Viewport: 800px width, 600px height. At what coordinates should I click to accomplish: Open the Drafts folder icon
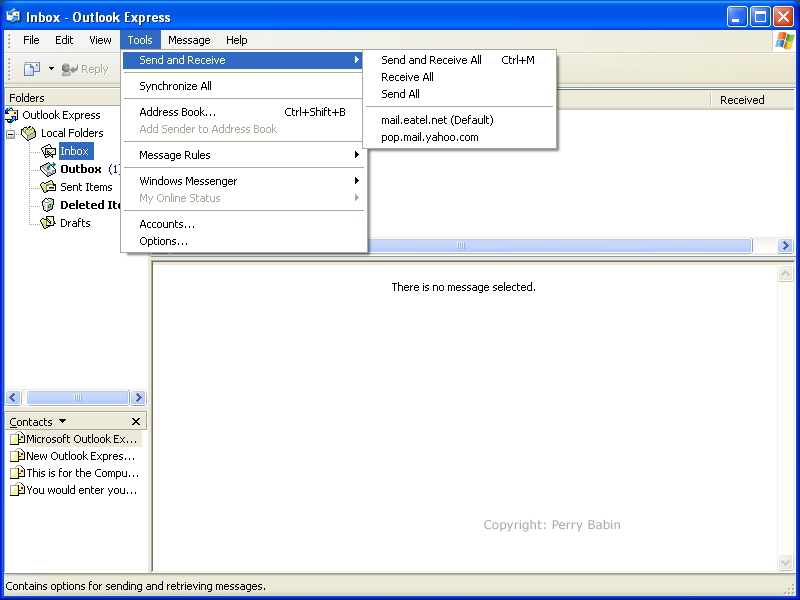pos(48,223)
